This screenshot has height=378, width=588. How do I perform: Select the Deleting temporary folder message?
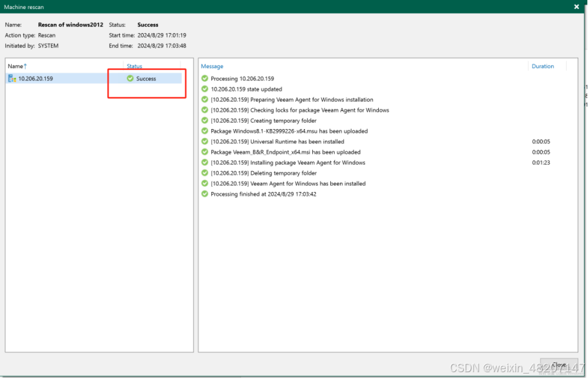264,173
